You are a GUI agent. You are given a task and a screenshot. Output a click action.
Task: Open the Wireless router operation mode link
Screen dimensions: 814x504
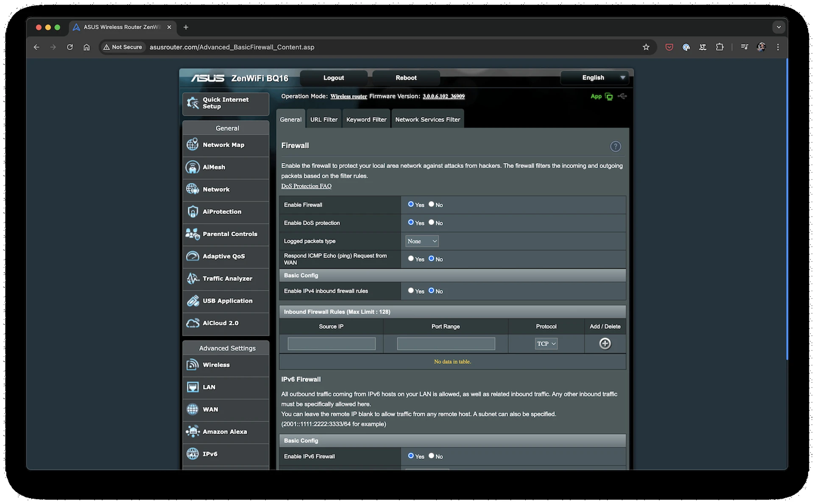[x=348, y=96]
